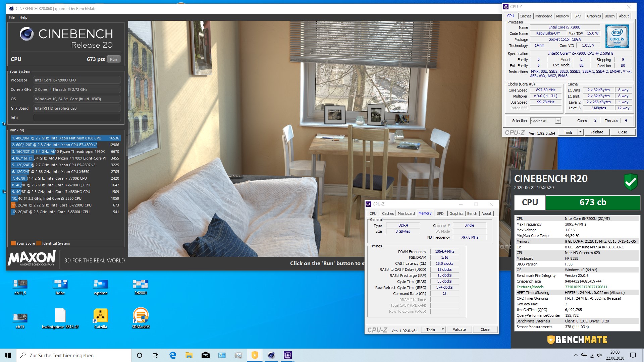Viewport: 644px width, 362px height.
Task: Launch the Catzilla desktop shortcut
Action: pos(101,318)
